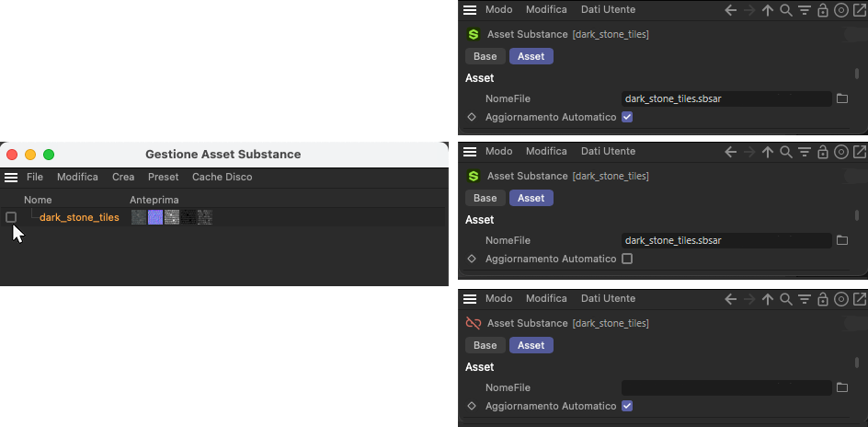Open Crea menu in Asset Substance manager

[123, 178]
